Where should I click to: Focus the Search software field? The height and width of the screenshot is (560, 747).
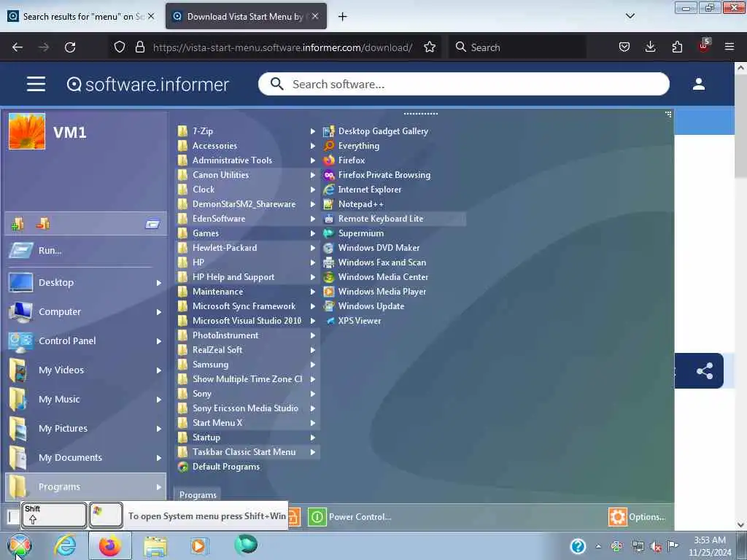point(463,85)
